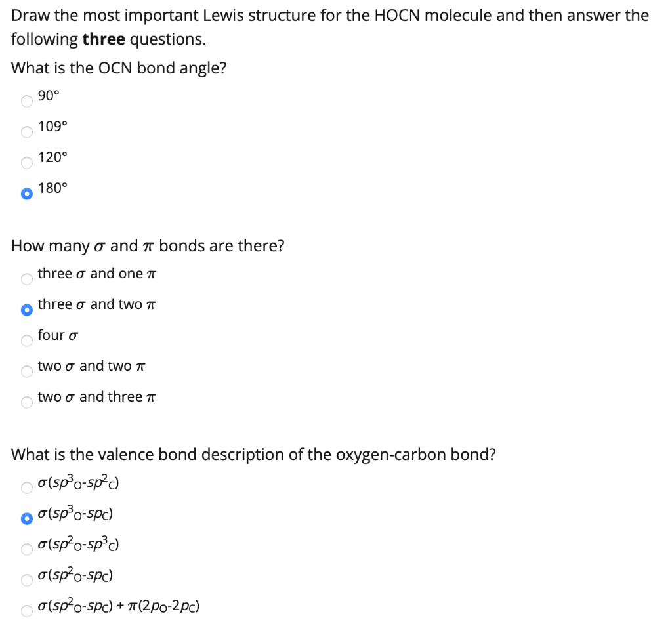Select the "four σ" answer
This screenshot has width=672, height=620.
(x=26, y=340)
